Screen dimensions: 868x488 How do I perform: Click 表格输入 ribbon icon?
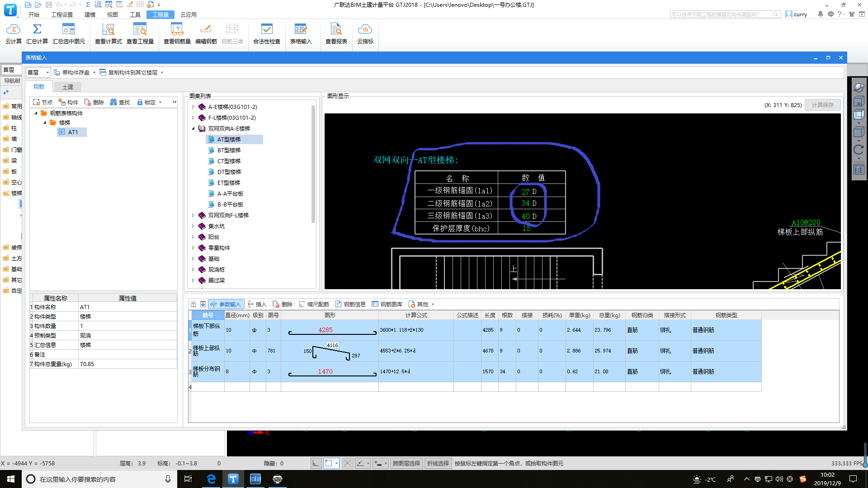pos(301,34)
